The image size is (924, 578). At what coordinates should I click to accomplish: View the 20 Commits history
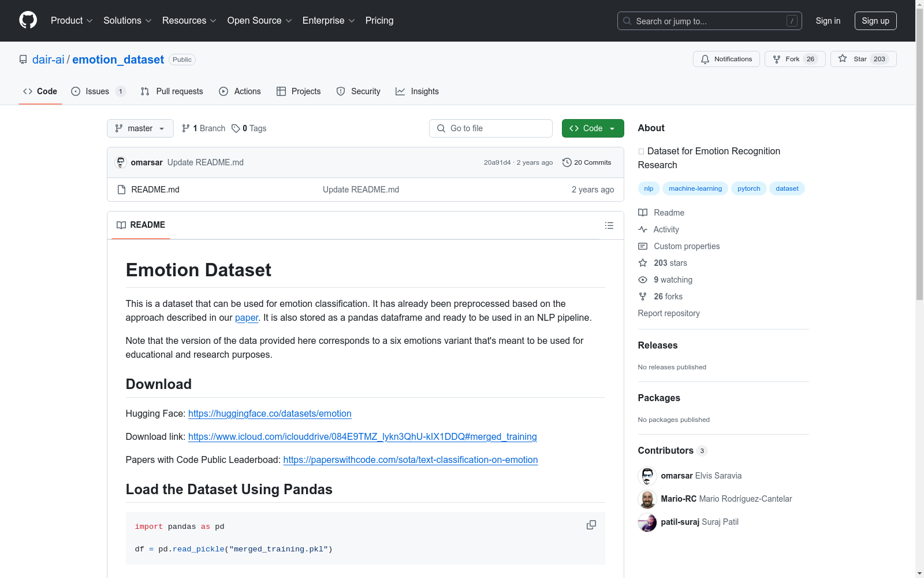click(587, 162)
